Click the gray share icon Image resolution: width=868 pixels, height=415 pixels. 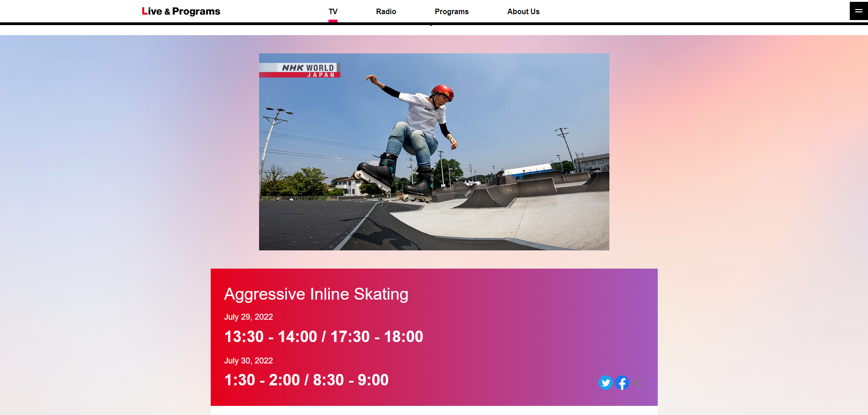tap(637, 383)
